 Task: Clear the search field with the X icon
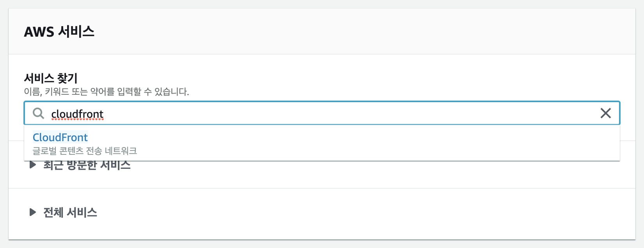605,113
